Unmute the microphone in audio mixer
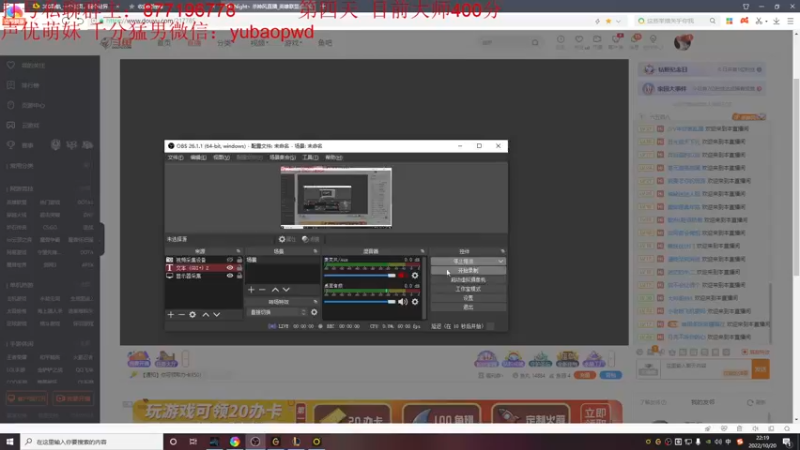This screenshot has width=800, height=450. (x=403, y=276)
